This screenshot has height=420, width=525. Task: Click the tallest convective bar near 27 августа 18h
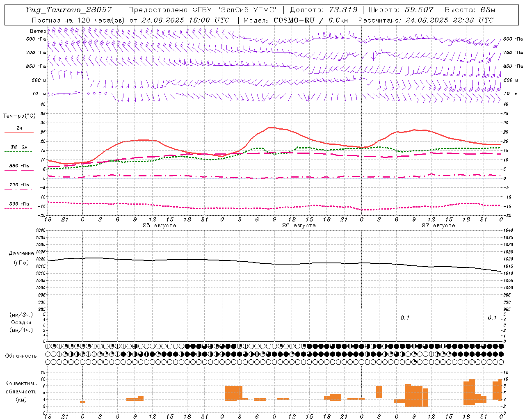472,392
